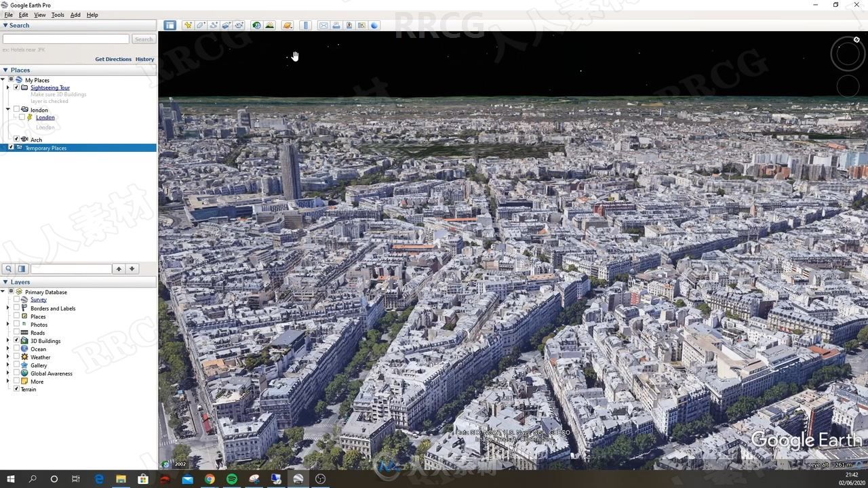Check the London placemark checkbox
Screen dimensions: 868x488
pos(22,117)
